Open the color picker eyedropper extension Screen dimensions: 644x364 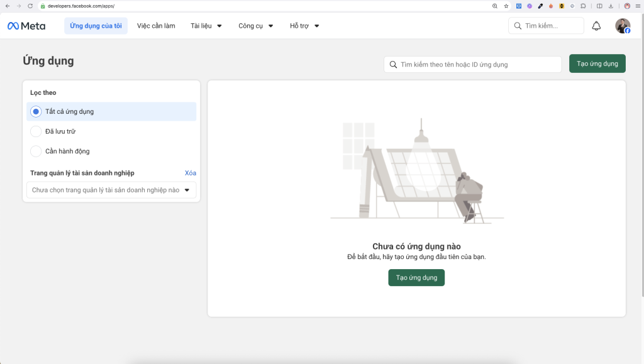540,6
